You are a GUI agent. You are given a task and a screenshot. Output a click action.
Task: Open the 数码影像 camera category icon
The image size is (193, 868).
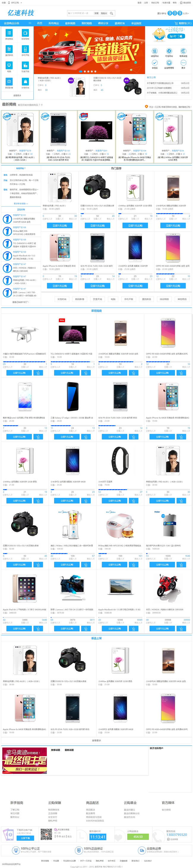(x=9, y=82)
